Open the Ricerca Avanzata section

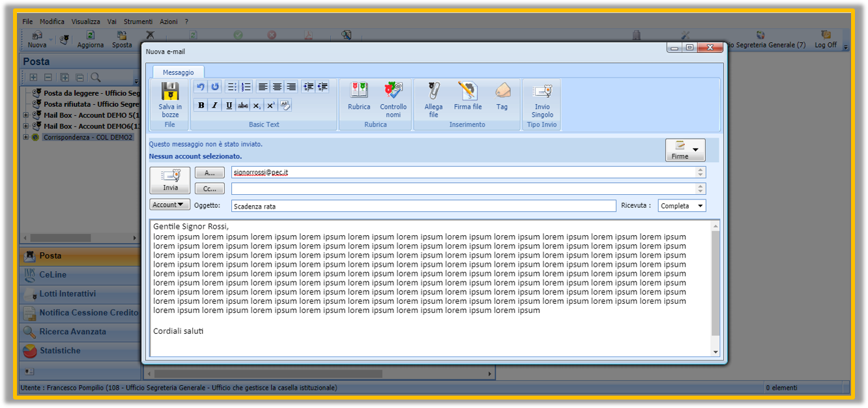80,332
